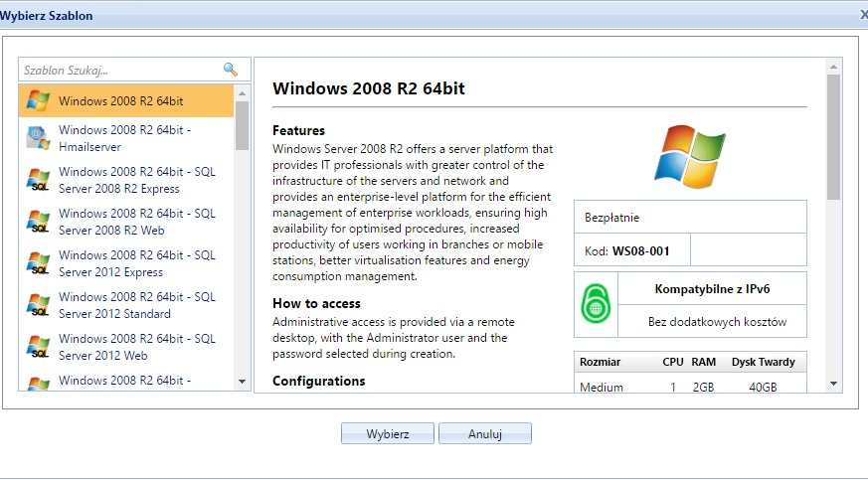Select the SQL Server 2012 Standard template
Image resolution: width=868 pixels, height=480 pixels.
point(136,305)
